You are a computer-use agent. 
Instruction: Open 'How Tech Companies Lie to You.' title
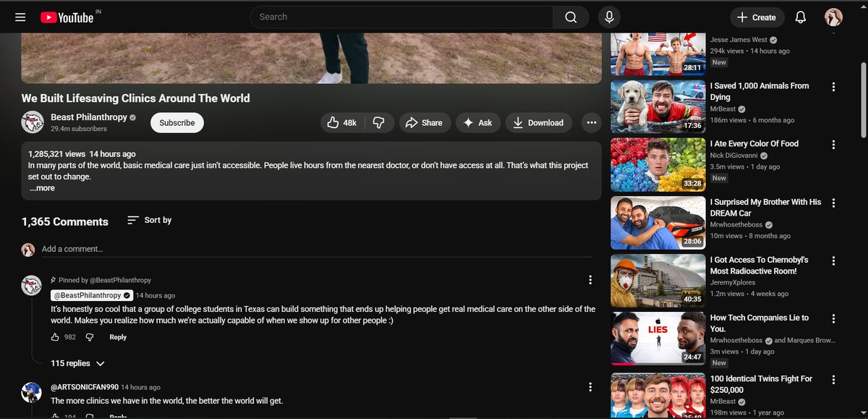tap(759, 323)
